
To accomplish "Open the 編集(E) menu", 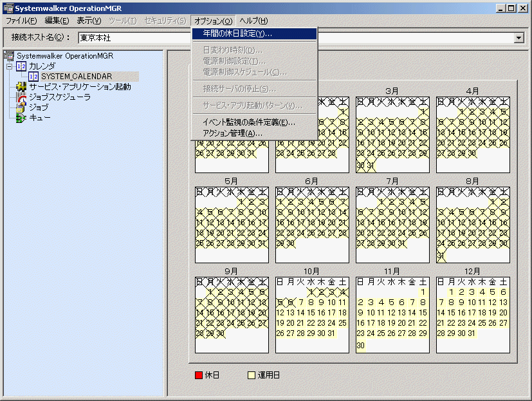I will coord(57,21).
